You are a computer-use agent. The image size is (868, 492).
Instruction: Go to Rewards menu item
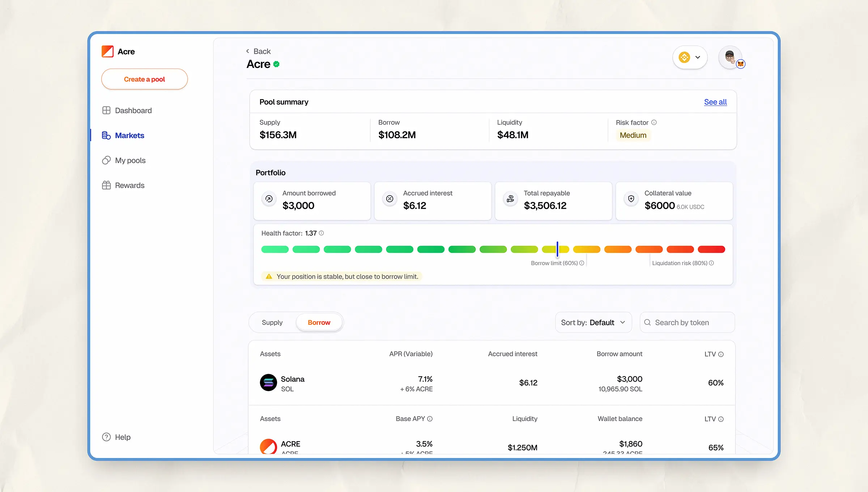tap(123, 185)
